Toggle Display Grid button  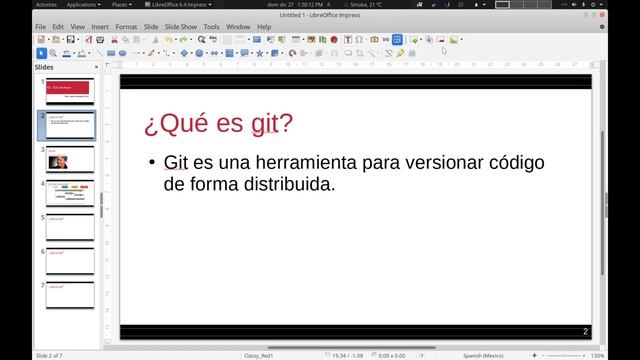click(227, 40)
